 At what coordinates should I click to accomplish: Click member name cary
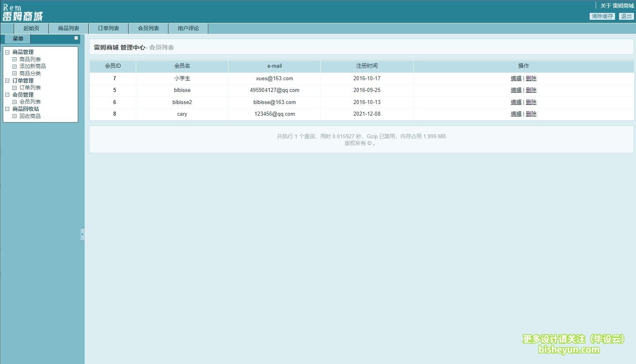182,114
